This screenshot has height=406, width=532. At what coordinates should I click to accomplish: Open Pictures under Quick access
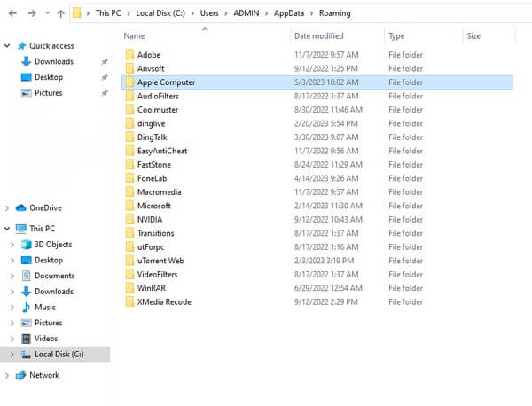click(49, 93)
